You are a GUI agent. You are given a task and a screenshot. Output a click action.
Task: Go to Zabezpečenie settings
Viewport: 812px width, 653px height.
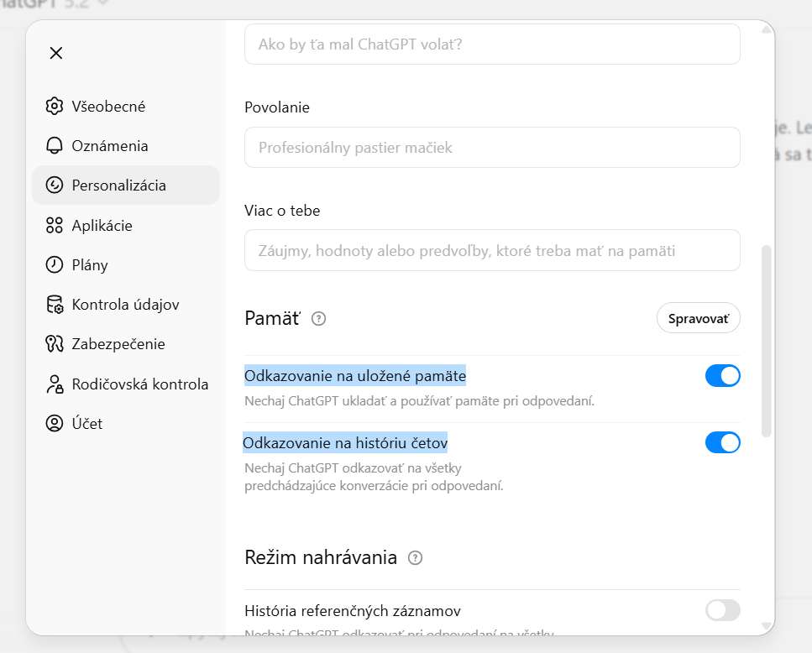point(125,343)
